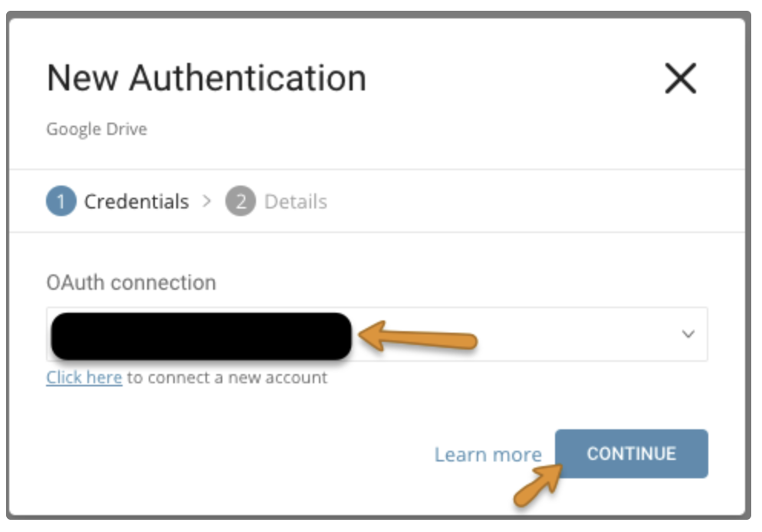762x532 pixels.
Task: Click the "New Authentication" title text
Action: (206, 78)
